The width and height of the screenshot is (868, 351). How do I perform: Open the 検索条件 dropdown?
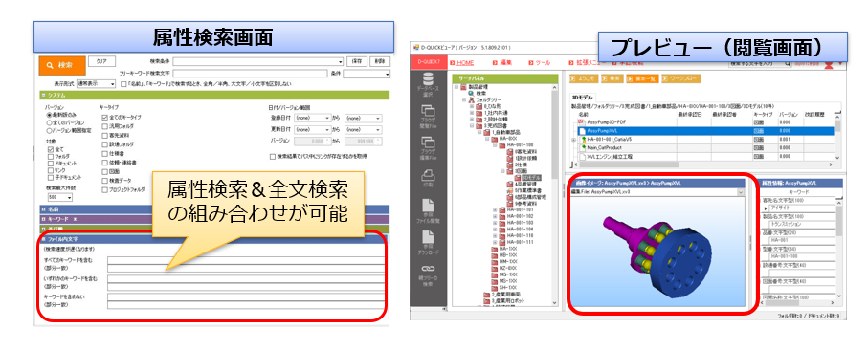click(258, 61)
